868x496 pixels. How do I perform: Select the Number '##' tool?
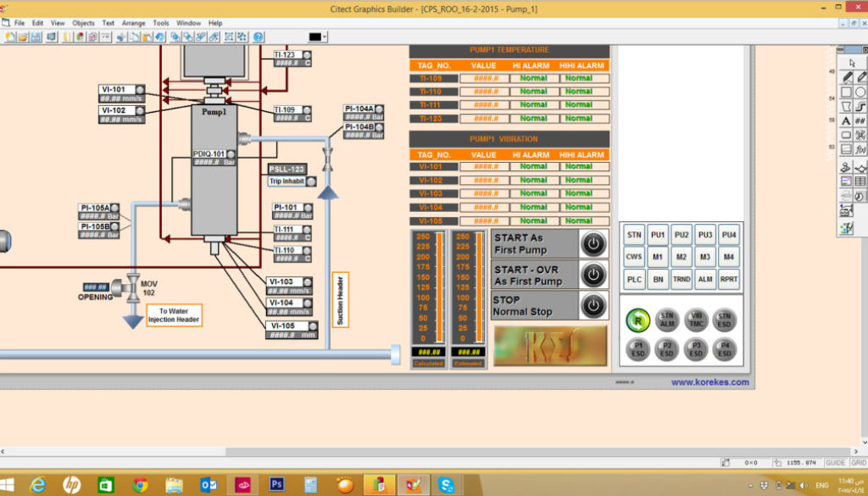pos(860,120)
